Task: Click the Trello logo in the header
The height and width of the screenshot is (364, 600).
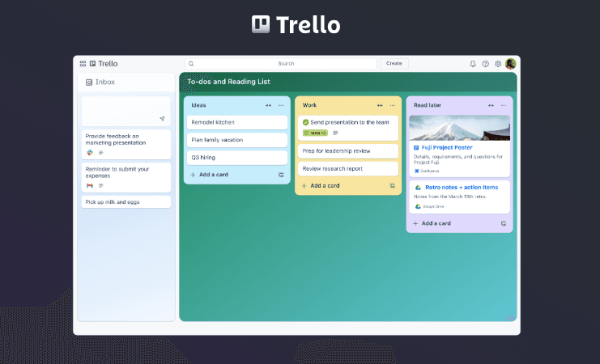Action: point(104,63)
